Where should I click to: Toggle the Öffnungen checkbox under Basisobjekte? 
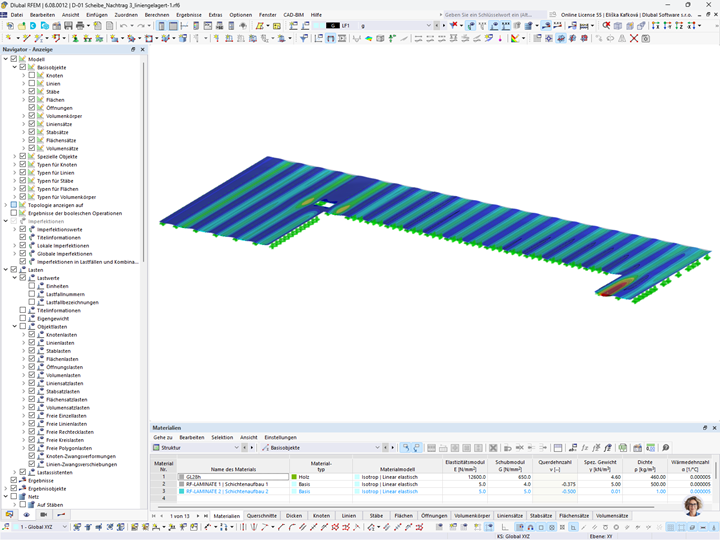[x=32, y=108]
